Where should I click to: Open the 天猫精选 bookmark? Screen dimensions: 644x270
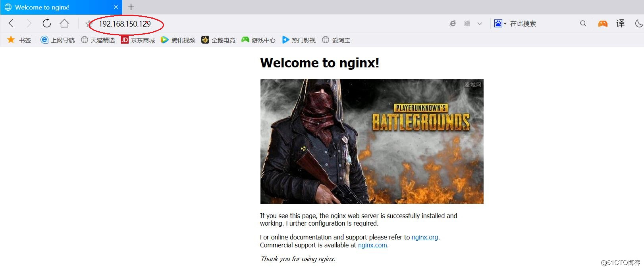(x=98, y=40)
